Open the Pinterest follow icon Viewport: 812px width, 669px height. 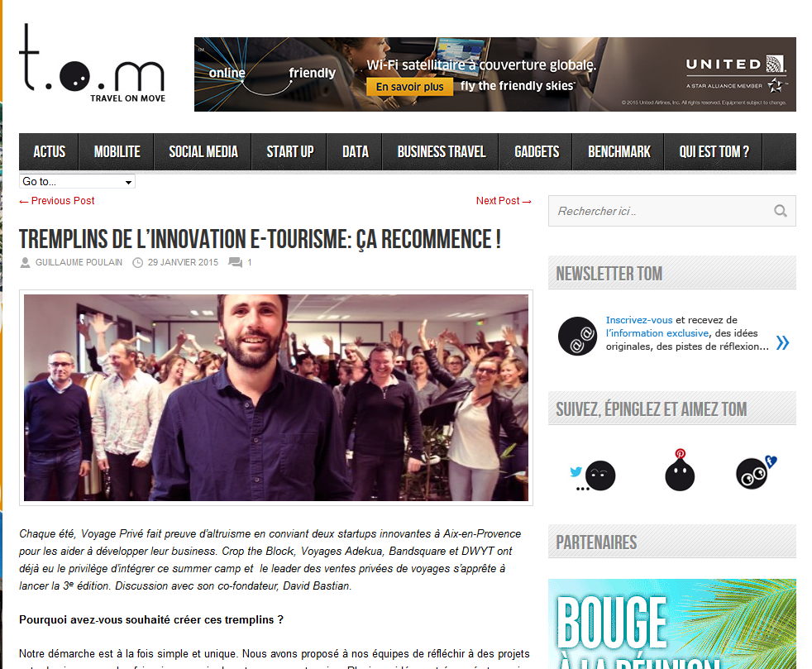pos(680,471)
